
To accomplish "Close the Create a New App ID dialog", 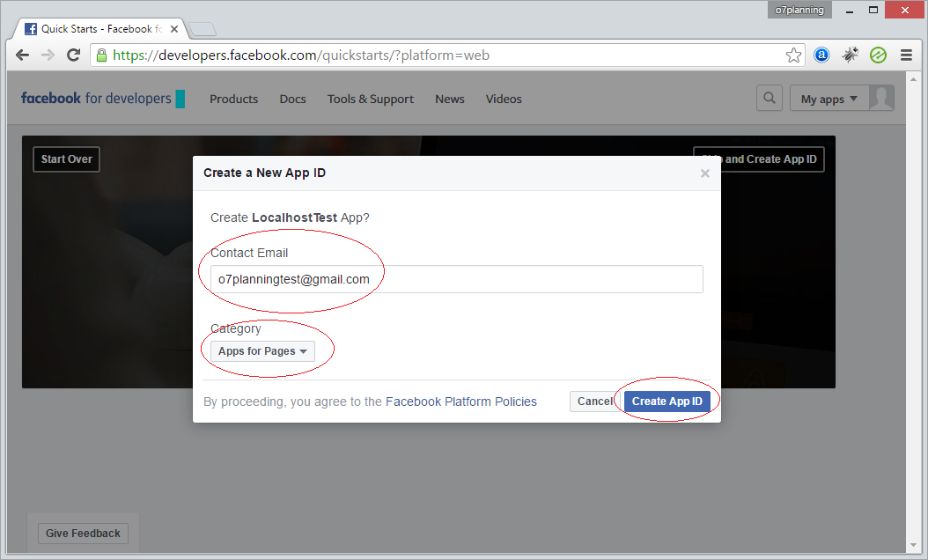I will click(x=705, y=173).
